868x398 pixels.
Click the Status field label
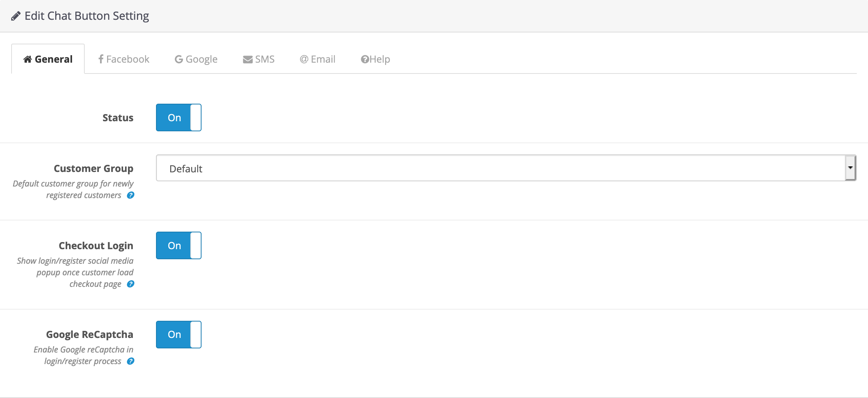pyautogui.click(x=118, y=118)
